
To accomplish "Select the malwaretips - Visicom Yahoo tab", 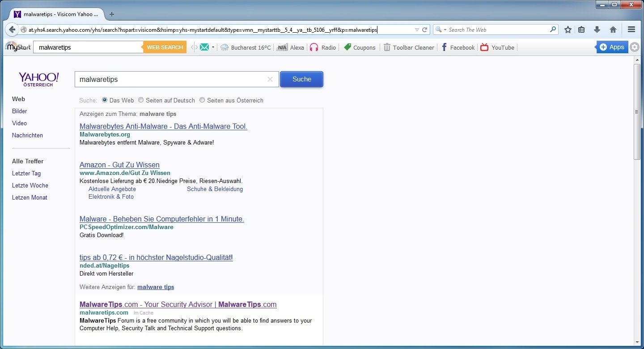I will click(56, 14).
